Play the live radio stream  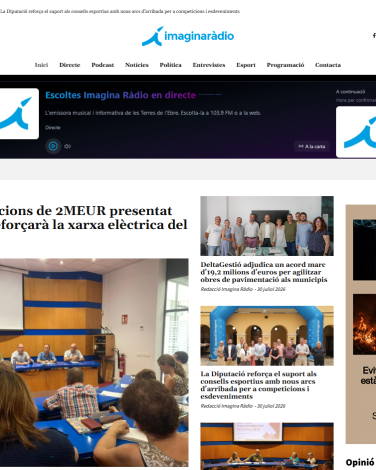click(53, 146)
